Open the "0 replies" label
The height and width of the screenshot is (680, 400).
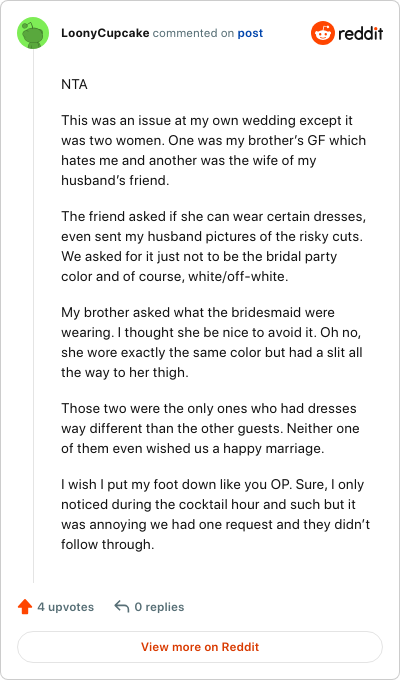pyautogui.click(x=159, y=607)
